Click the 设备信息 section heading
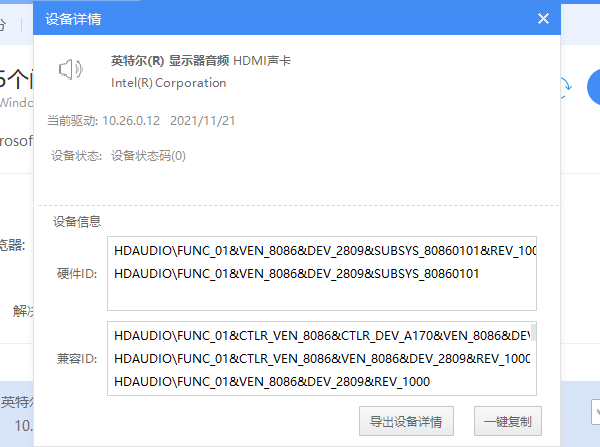The width and height of the screenshot is (600, 447). pyautogui.click(x=75, y=222)
